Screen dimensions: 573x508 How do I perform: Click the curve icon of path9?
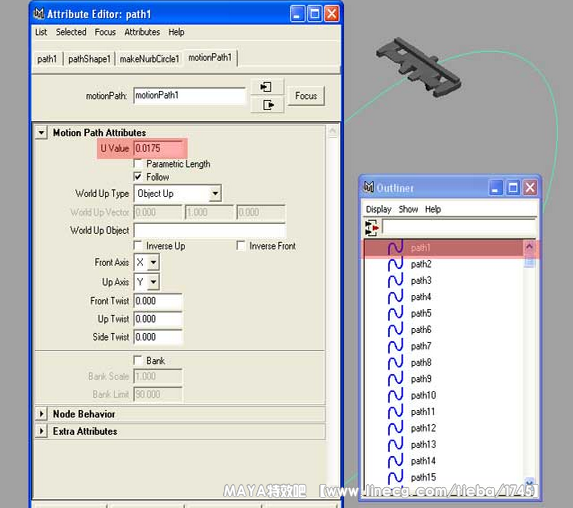pyautogui.click(x=395, y=379)
